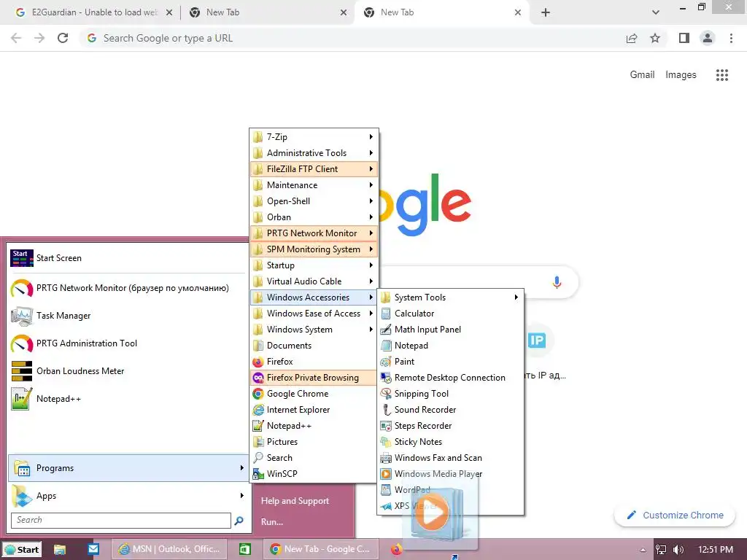Select the Startup folder
The height and width of the screenshot is (560, 747).
tap(314, 265)
